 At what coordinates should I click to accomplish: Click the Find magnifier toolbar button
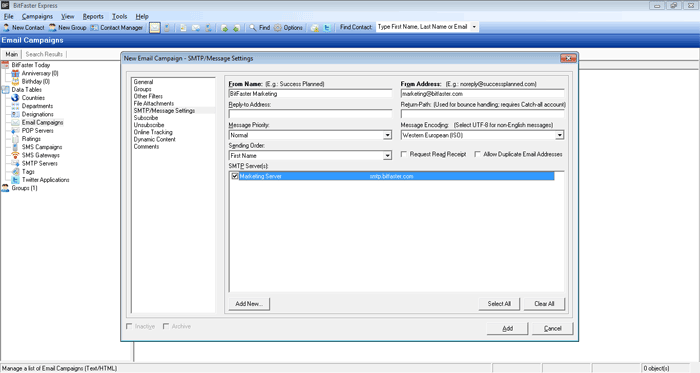(259, 28)
